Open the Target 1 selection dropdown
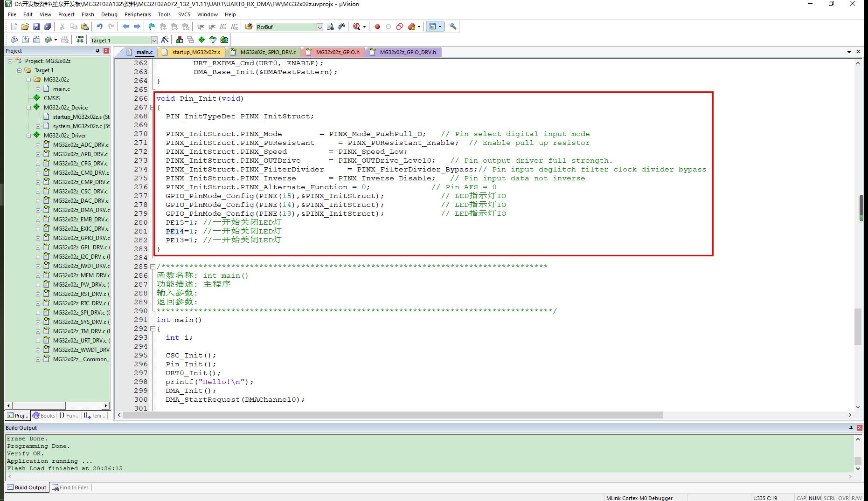868x501 pixels. [154, 40]
